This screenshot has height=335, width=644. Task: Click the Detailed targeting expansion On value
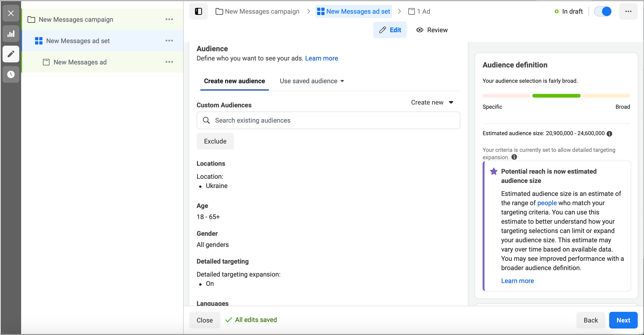210,284
